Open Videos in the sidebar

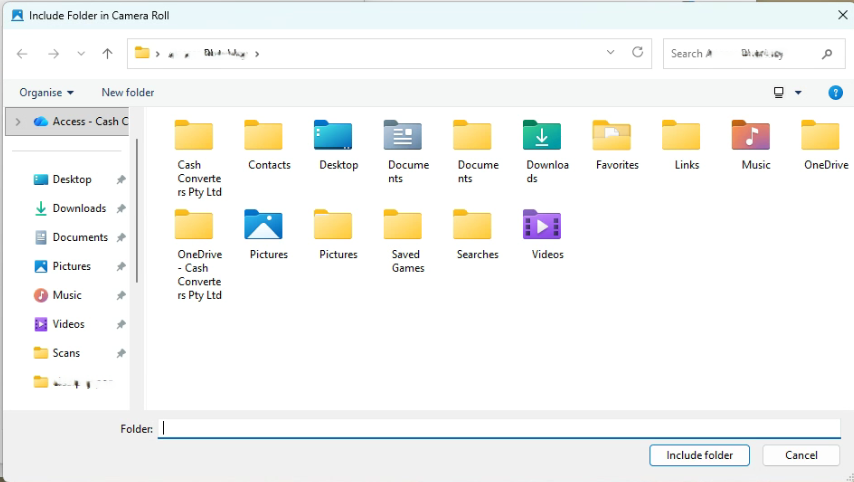(x=68, y=324)
